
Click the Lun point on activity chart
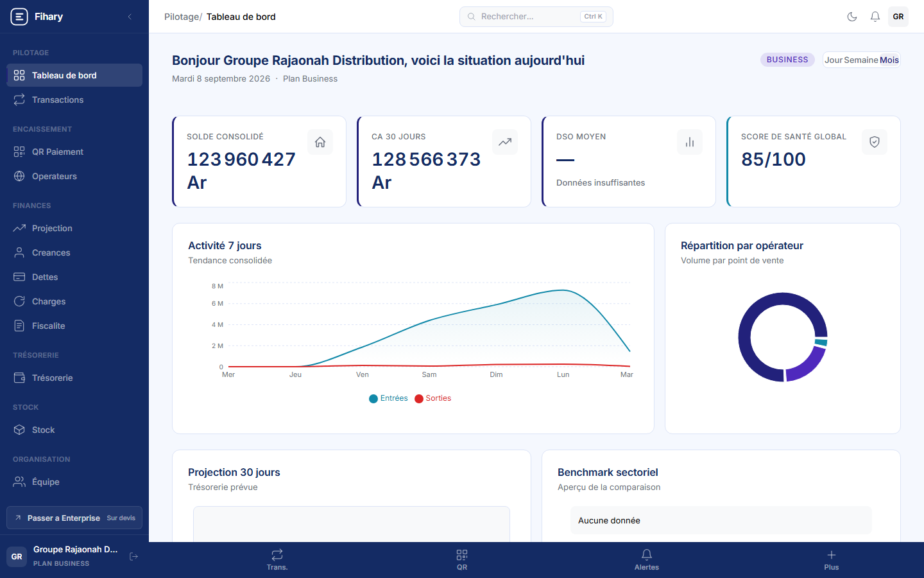pyautogui.click(x=563, y=290)
